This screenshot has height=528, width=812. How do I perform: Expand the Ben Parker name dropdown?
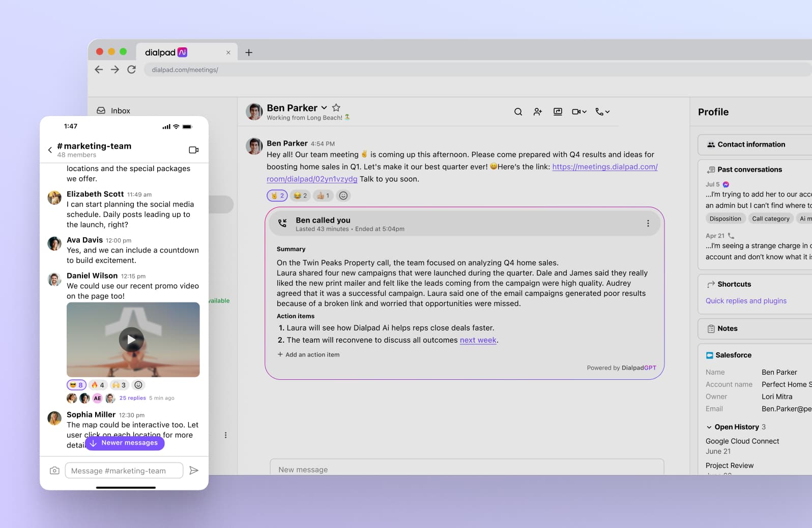tap(324, 108)
